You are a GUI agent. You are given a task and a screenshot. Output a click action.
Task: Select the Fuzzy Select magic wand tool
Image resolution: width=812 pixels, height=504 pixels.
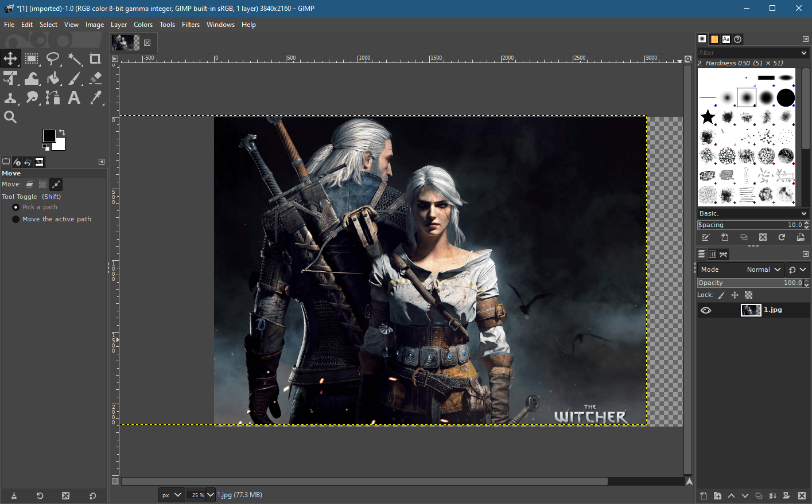[75, 58]
